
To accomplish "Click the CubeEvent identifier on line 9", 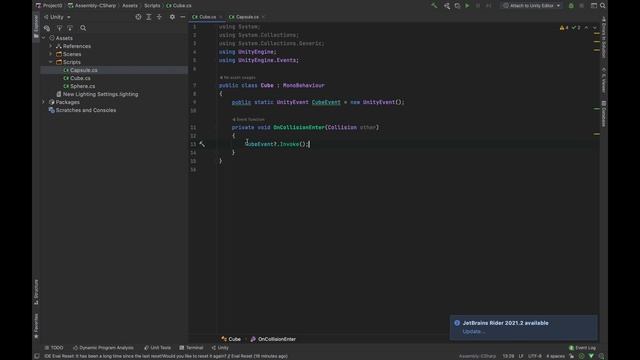I will [326, 102].
